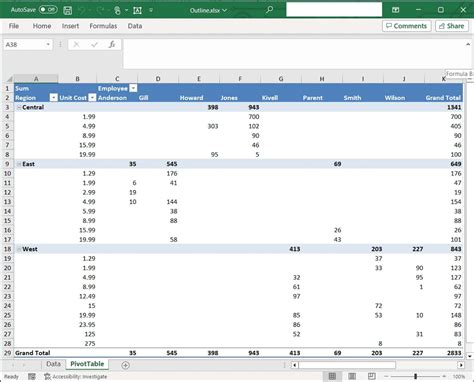Image resolution: width=474 pixels, height=382 pixels.
Task: Click the Enter checkmark formula icon
Action: tap(94, 44)
